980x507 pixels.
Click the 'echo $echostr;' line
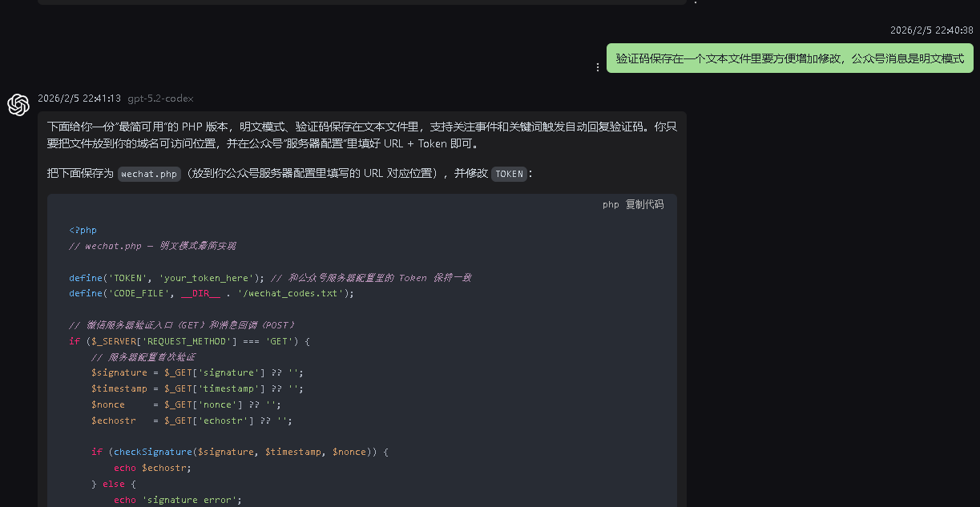(152, 468)
